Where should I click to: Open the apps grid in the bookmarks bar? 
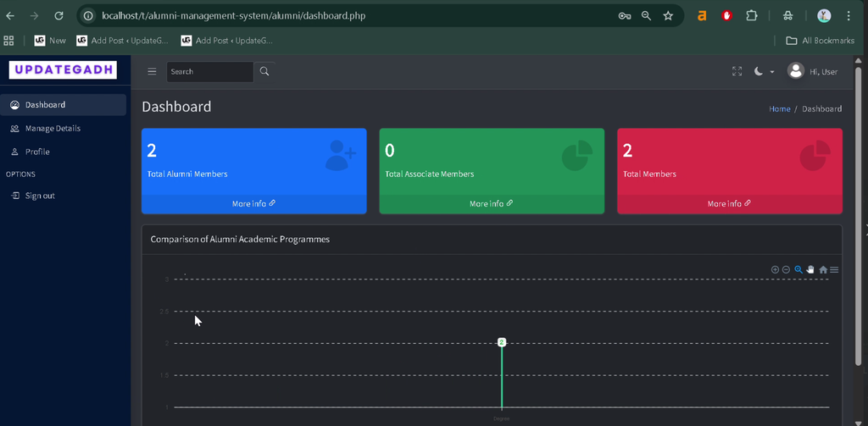click(x=8, y=41)
